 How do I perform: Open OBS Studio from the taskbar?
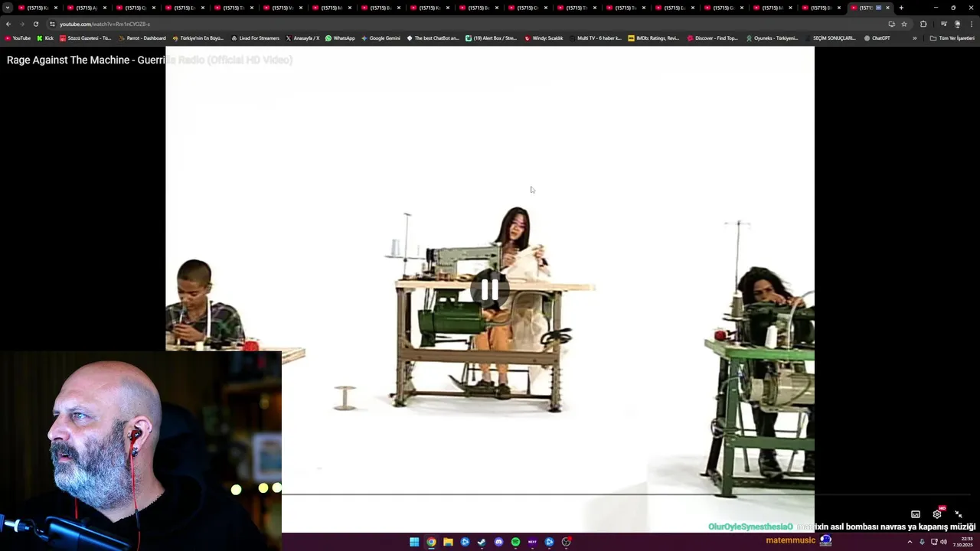click(566, 542)
